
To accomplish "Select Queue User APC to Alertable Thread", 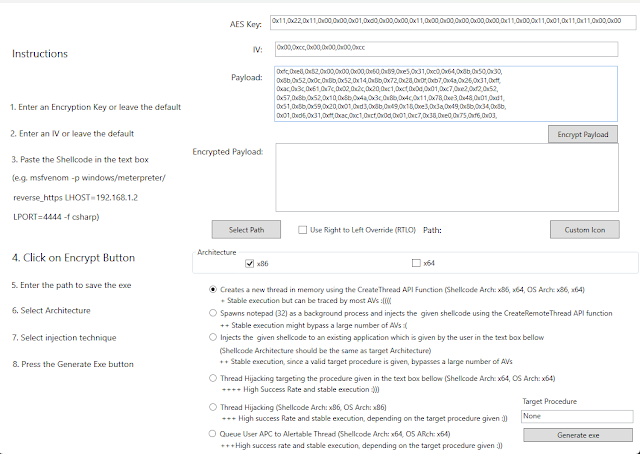I will coord(212,434).
